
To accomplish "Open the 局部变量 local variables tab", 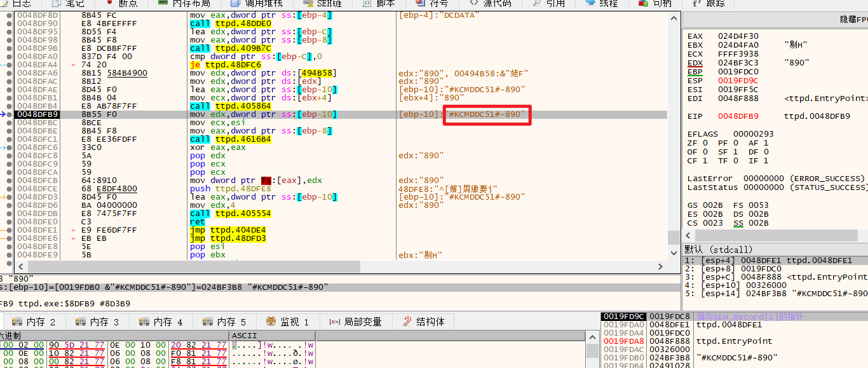I will pyautogui.click(x=355, y=322).
